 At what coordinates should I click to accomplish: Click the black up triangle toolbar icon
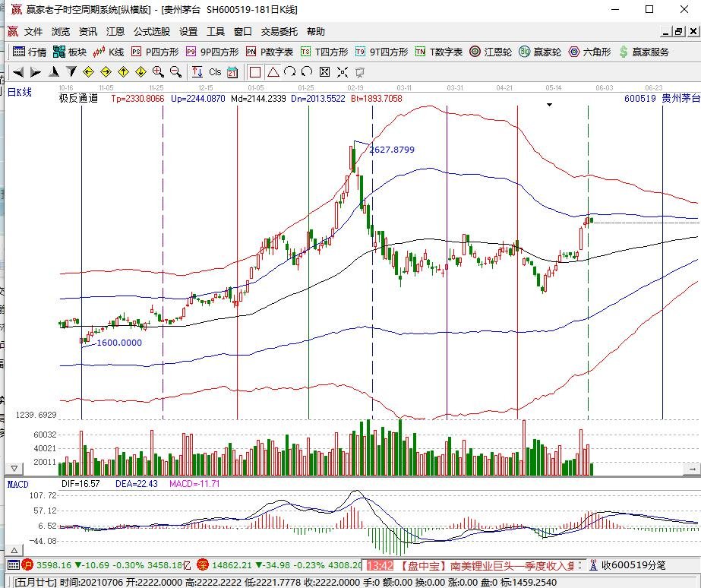[x=54, y=72]
